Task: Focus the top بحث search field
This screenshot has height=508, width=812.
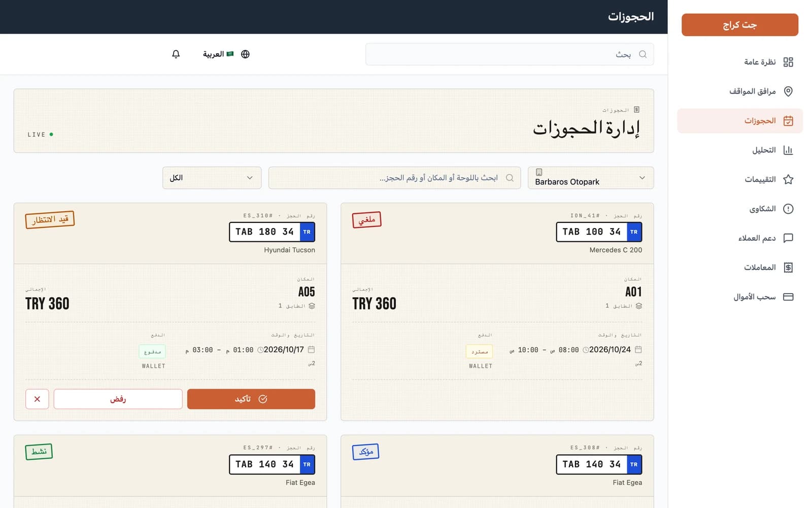Action: point(510,54)
